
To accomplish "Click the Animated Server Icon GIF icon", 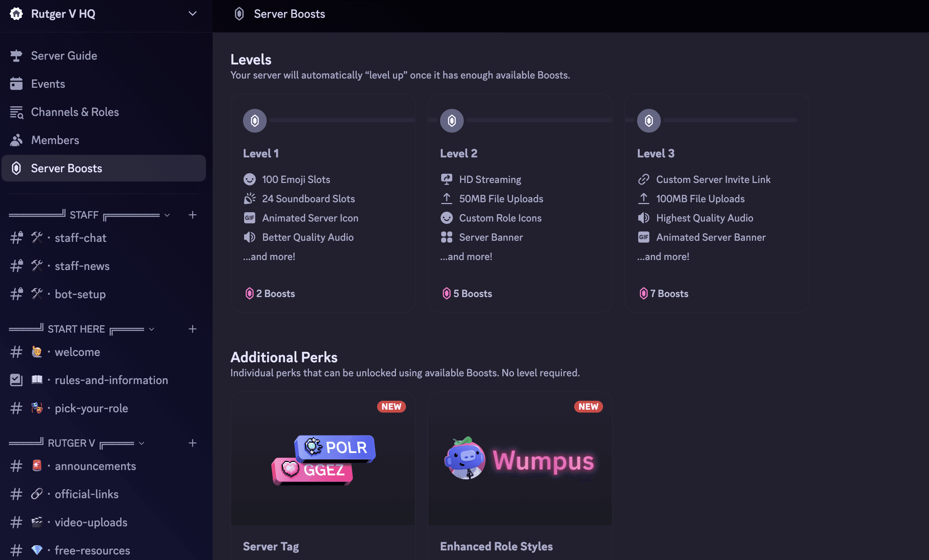I will pyautogui.click(x=250, y=218).
